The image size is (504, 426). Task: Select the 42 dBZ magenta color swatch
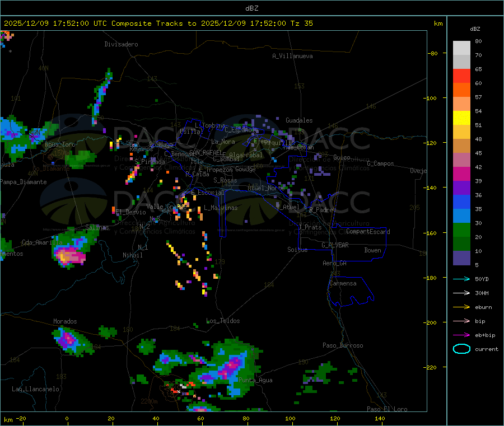pyautogui.click(x=461, y=174)
